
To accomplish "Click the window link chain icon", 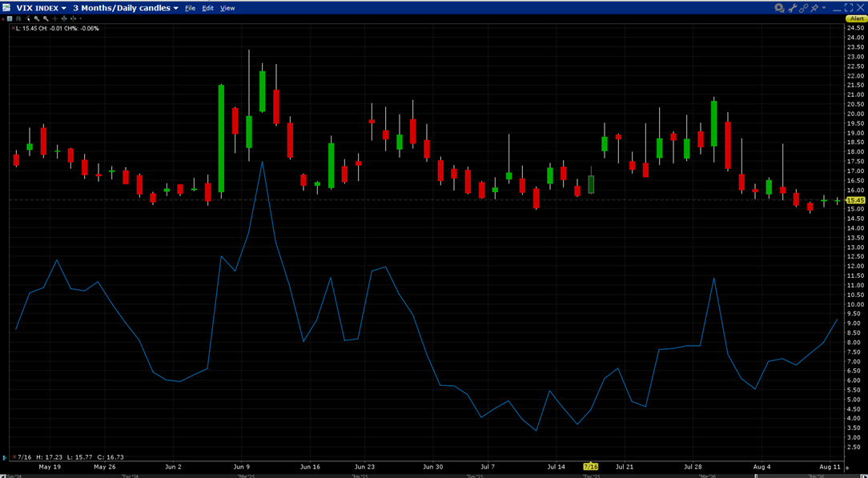I will (x=804, y=8).
